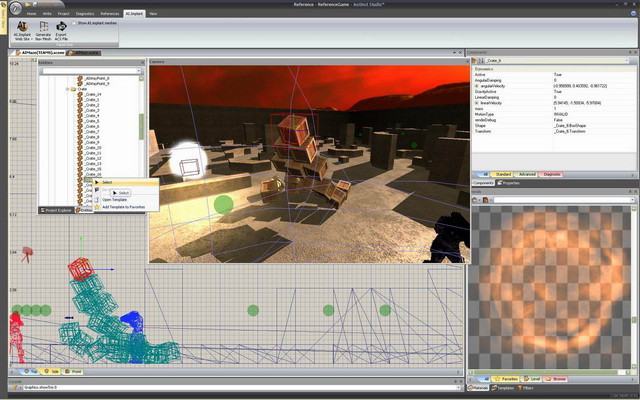Click the Materials search input field
Image resolution: width=640 pixels, height=400 pixels.
[562, 200]
